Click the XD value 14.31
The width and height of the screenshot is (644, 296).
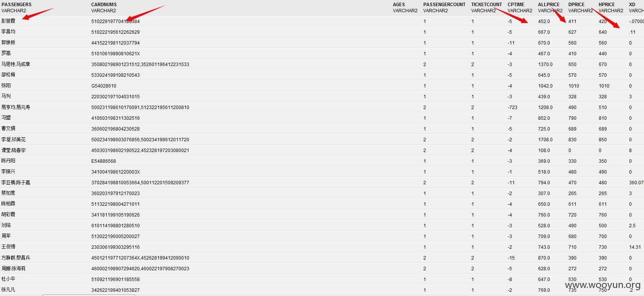[x=635, y=247]
